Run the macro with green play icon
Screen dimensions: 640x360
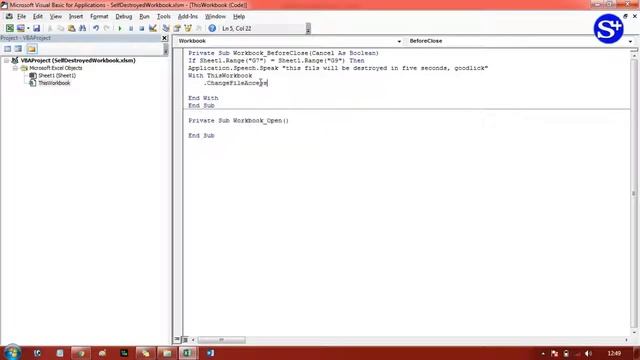120,28
